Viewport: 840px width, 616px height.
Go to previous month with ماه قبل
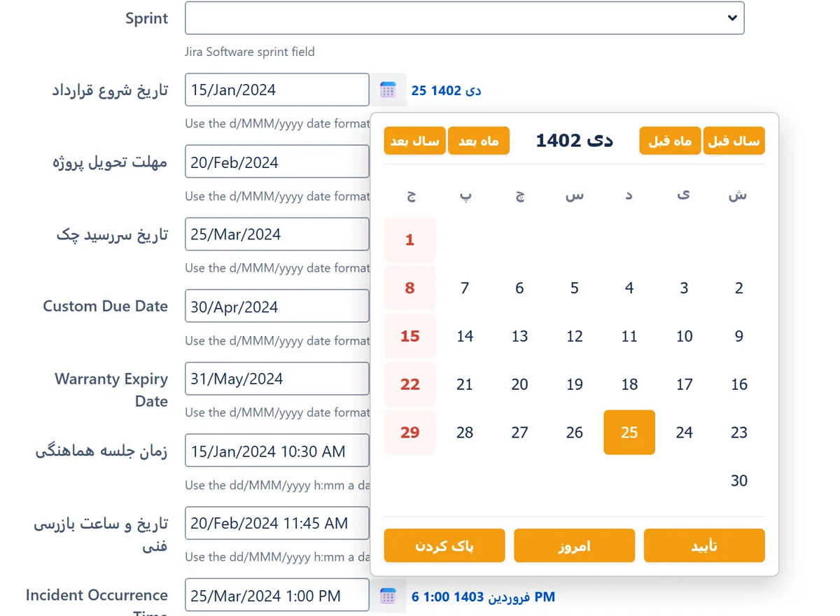click(670, 141)
